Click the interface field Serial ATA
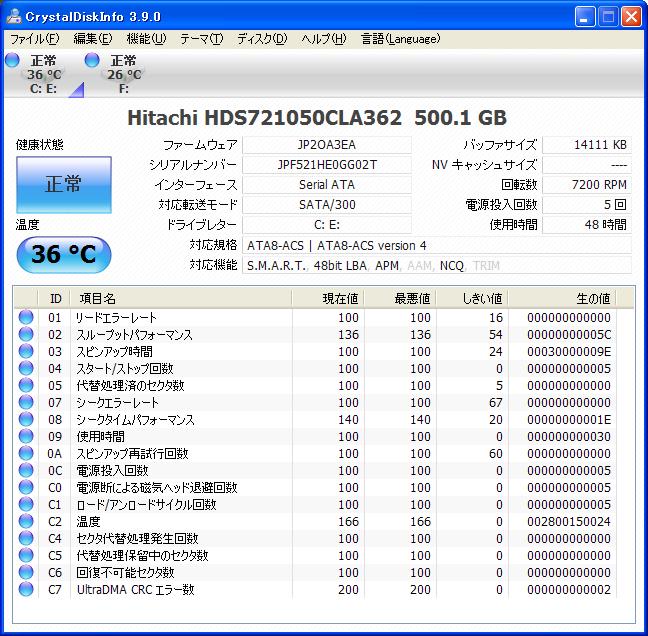The height and width of the screenshot is (636, 648). [327, 185]
